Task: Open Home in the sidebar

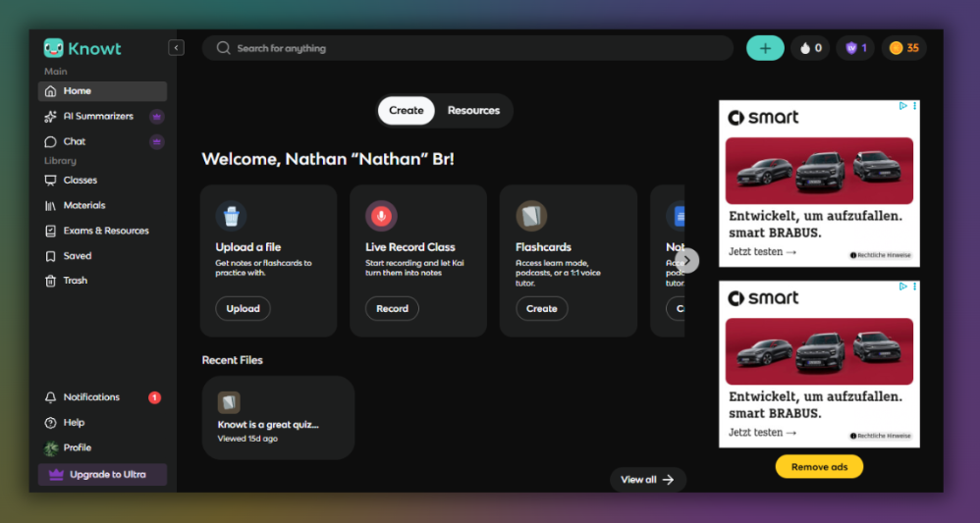Action: click(102, 91)
